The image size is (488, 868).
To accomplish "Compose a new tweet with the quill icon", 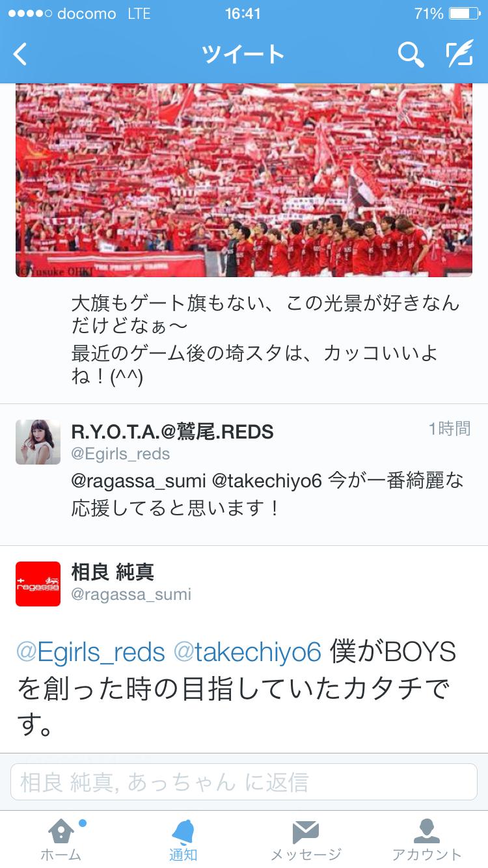I will [459, 54].
